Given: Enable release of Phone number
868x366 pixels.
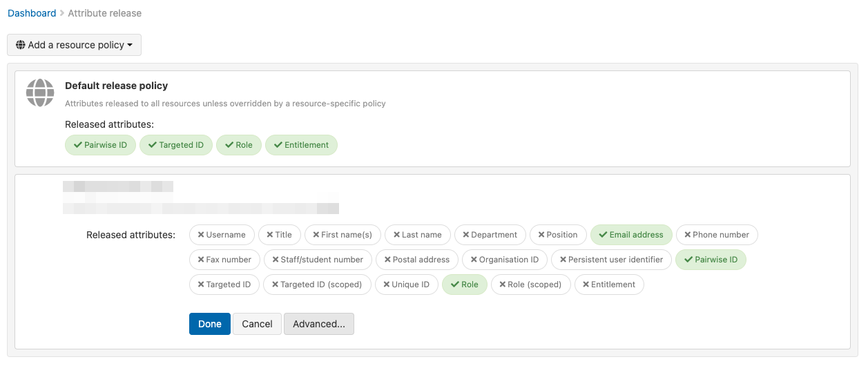Looking at the screenshot, I should 716,235.
